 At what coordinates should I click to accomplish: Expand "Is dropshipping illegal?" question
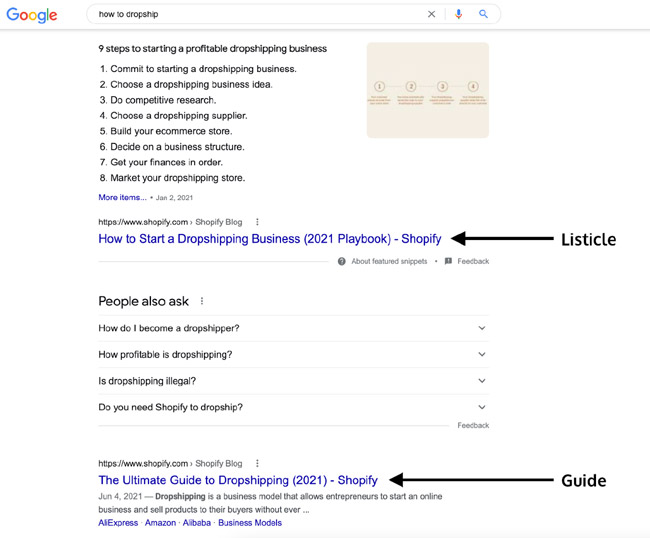pos(293,381)
